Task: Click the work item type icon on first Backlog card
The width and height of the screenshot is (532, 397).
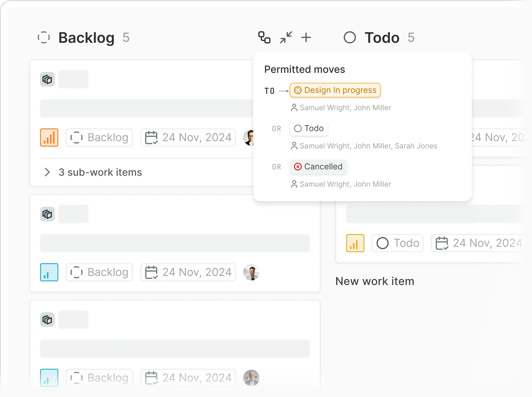Action: tap(47, 79)
